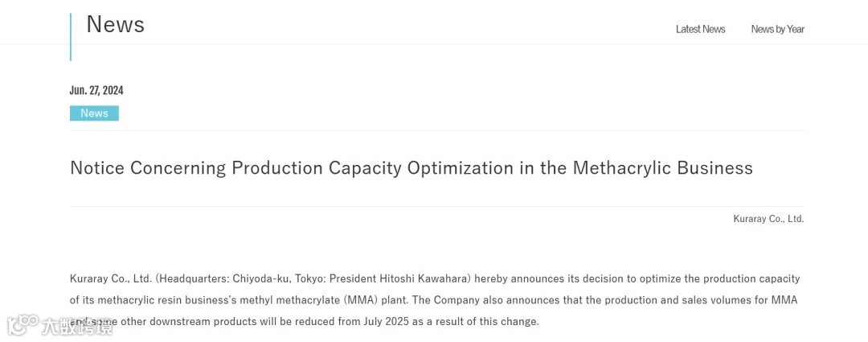Click the divider line below the News badge
Viewport: 868px width, 342px height.
(x=436, y=130)
